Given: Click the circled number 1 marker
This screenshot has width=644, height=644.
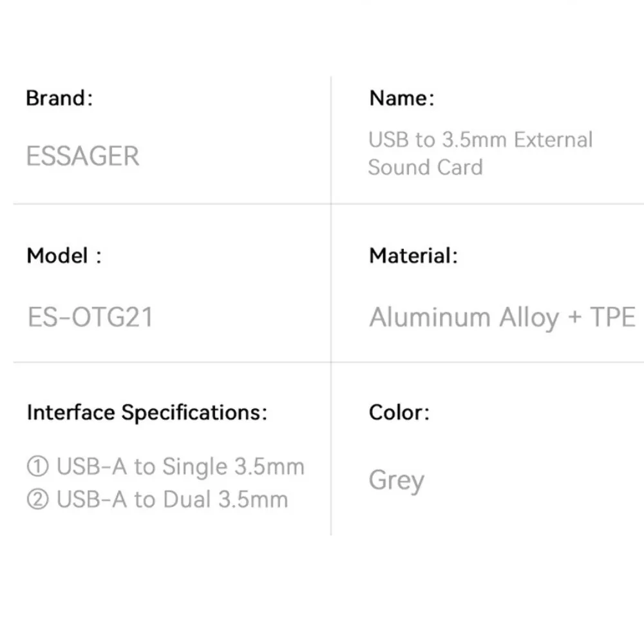Looking at the screenshot, I should 38,467.
